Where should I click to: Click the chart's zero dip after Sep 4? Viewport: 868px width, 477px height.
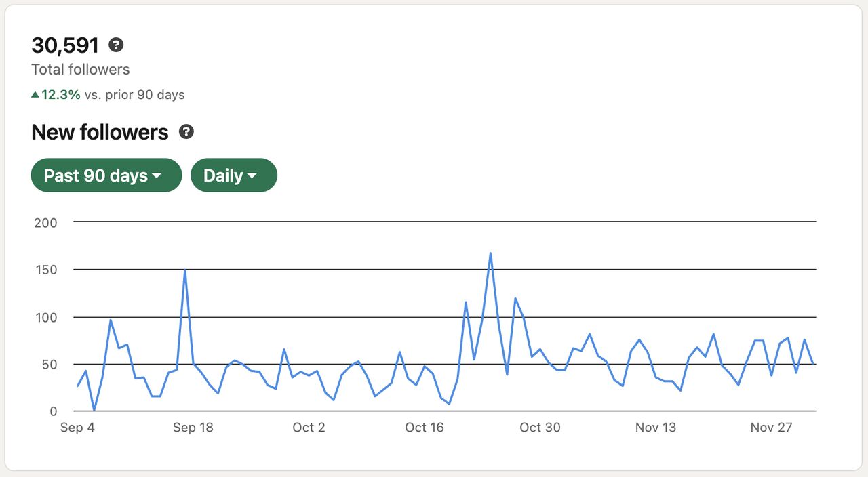(x=94, y=410)
